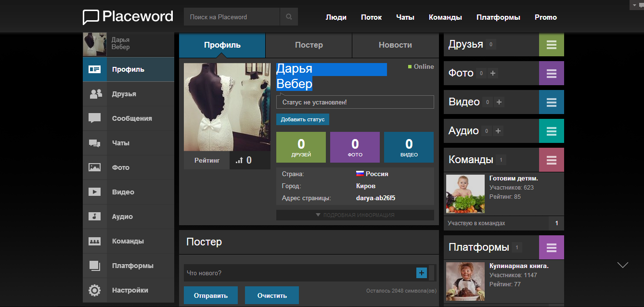Click the Что нового? text field
Screen dimensions: 644x307
click(x=299, y=273)
